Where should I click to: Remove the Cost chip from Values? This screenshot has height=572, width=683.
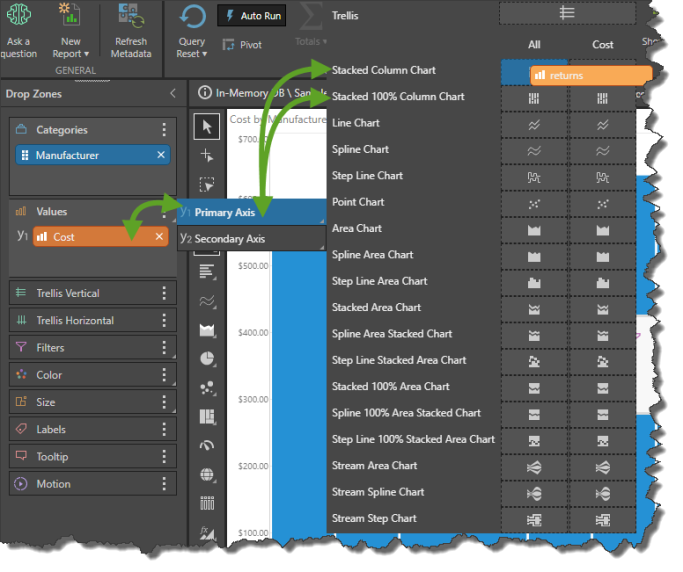click(159, 237)
